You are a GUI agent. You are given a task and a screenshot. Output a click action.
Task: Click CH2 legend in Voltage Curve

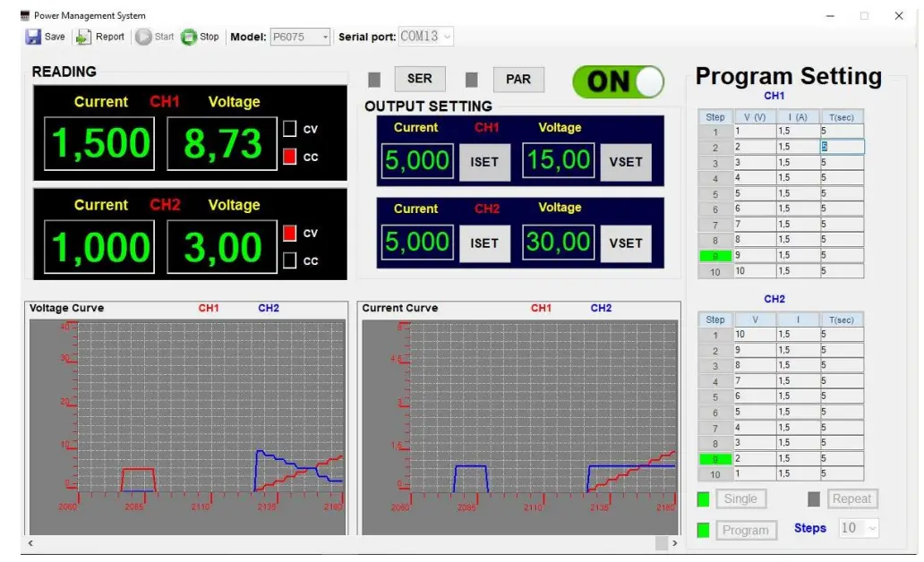tap(269, 308)
